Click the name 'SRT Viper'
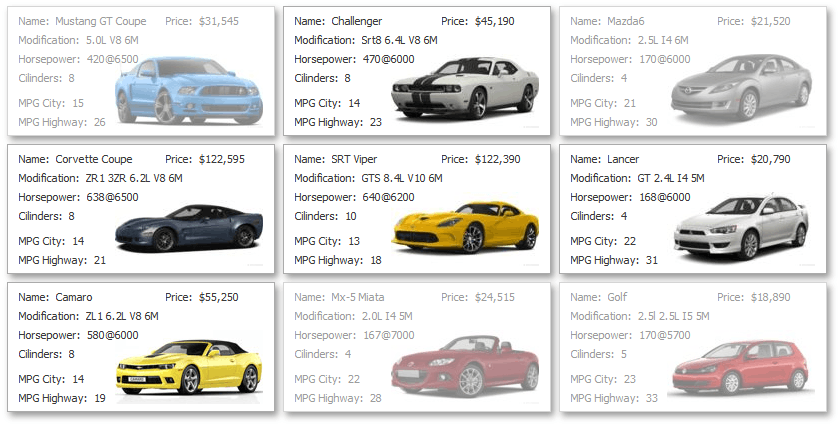This screenshot has height=426, width=840. 354,159
